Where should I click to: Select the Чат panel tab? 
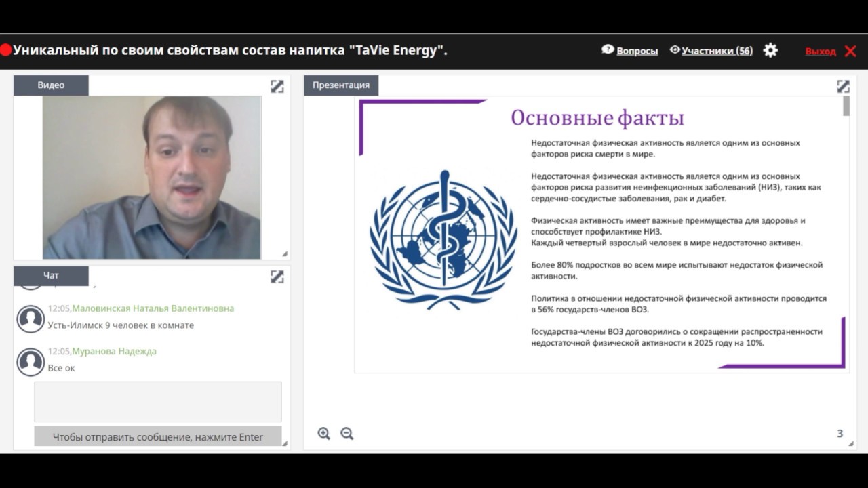tap(51, 275)
